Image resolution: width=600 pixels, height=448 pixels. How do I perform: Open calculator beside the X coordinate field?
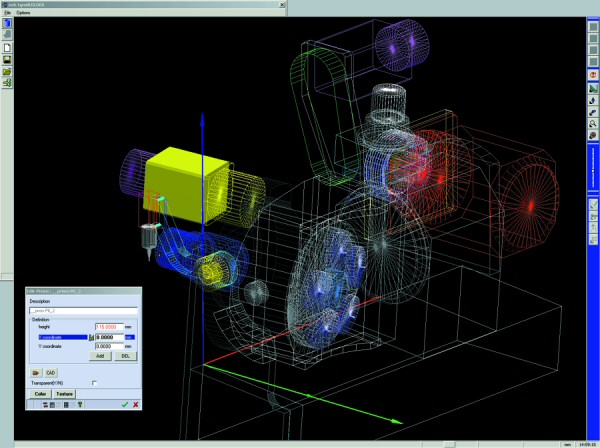point(91,337)
